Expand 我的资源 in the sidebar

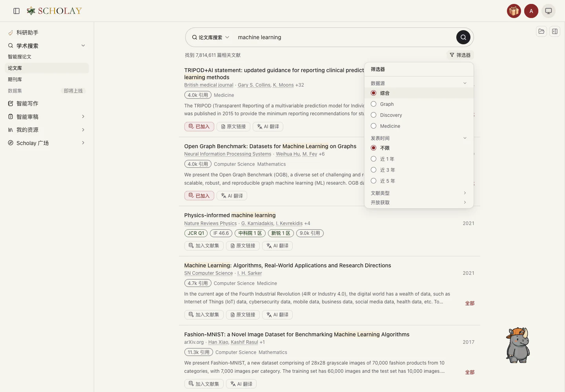pyautogui.click(x=83, y=130)
